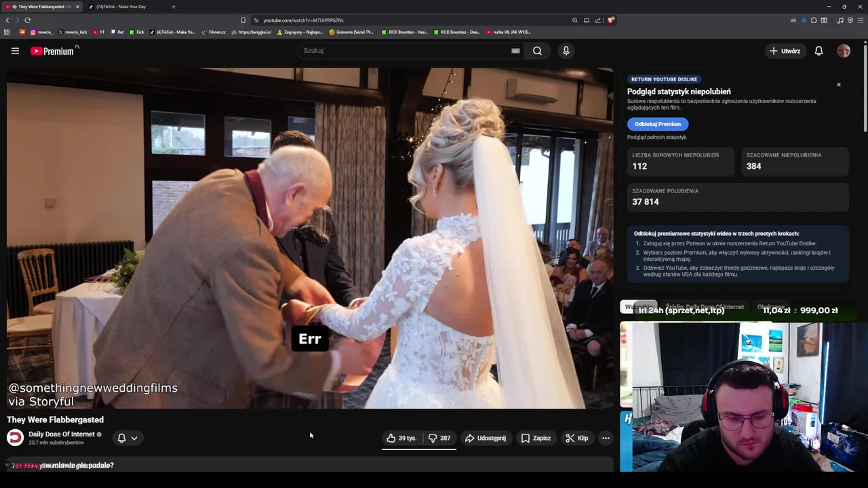Viewport: 868px width, 488px height.
Task: Go forward with browser forward arrow
Action: pyautogui.click(x=18, y=20)
